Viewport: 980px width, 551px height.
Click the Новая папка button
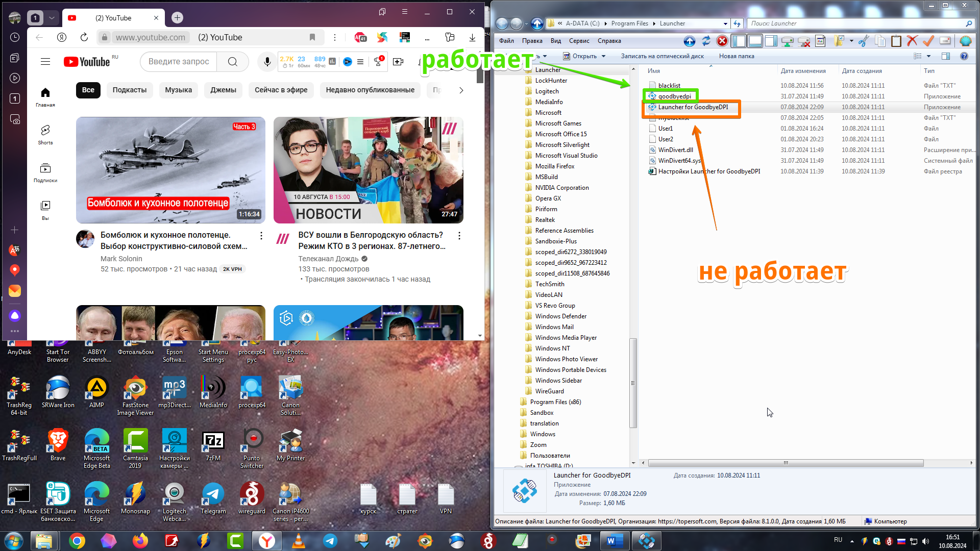736,56
